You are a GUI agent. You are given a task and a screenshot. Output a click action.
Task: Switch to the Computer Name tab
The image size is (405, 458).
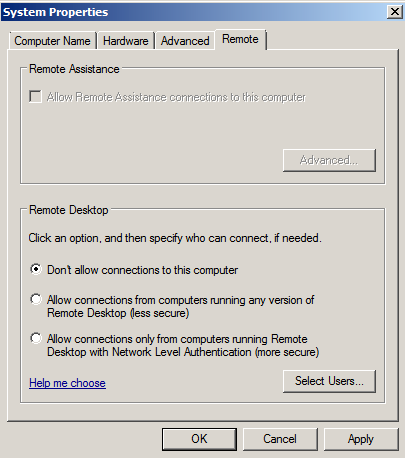(53, 41)
